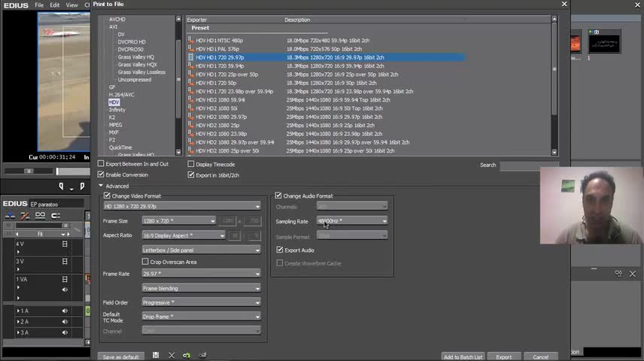Click the Search input field

pyautogui.click(x=529, y=165)
